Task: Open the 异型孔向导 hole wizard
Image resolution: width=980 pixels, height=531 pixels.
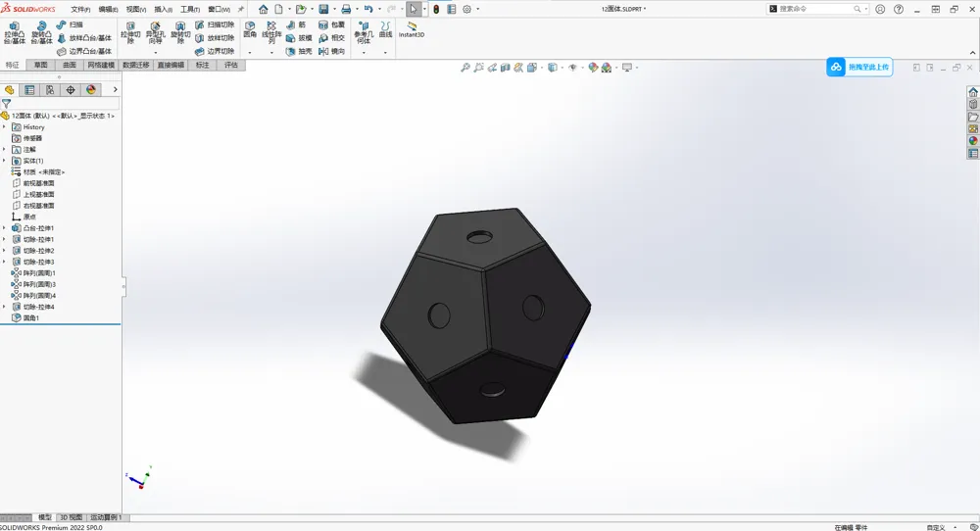Action: 155,32
